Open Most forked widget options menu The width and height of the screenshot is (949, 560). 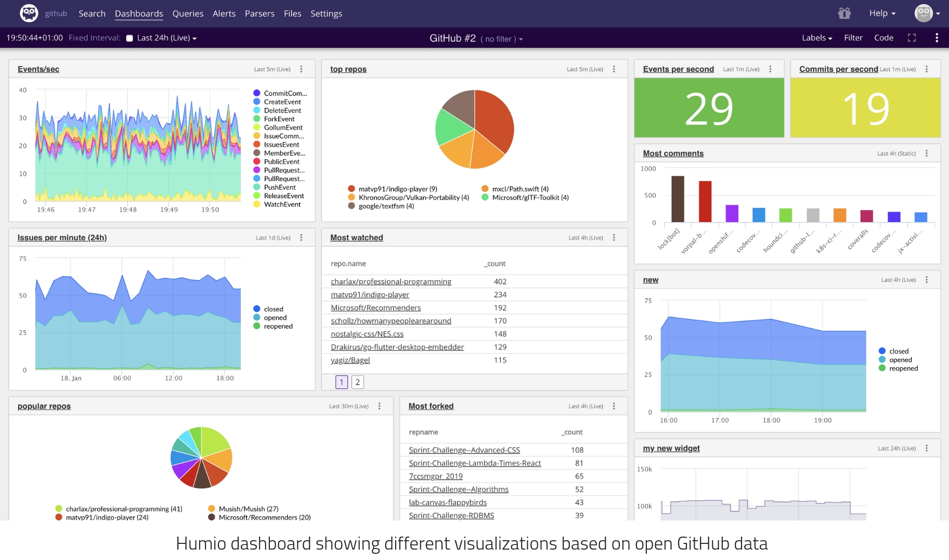click(614, 406)
